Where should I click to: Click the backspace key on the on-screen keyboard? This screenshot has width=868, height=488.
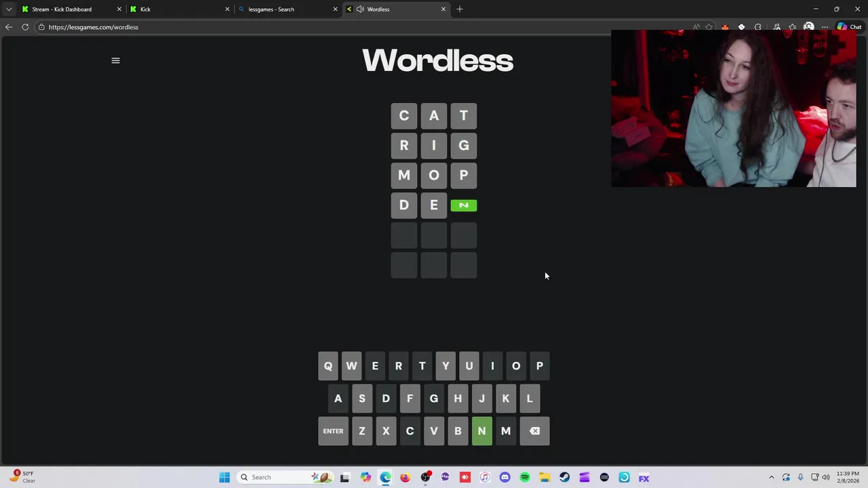click(x=534, y=431)
